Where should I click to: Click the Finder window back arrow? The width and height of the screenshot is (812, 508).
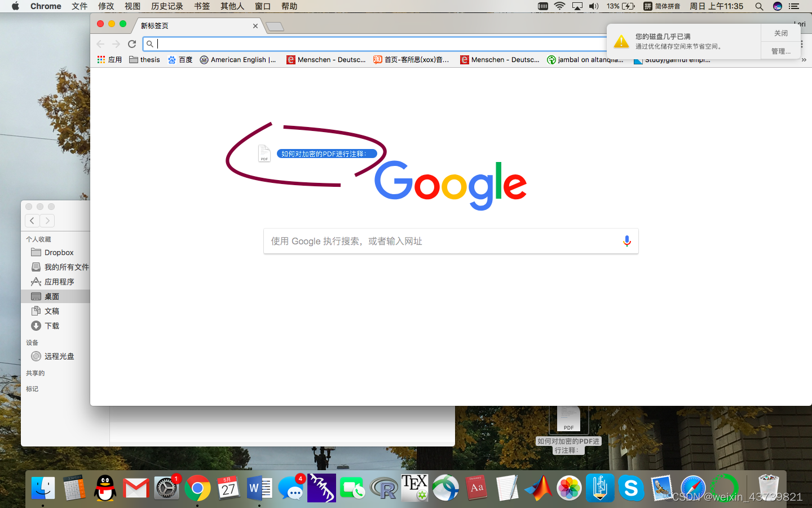[32, 221]
